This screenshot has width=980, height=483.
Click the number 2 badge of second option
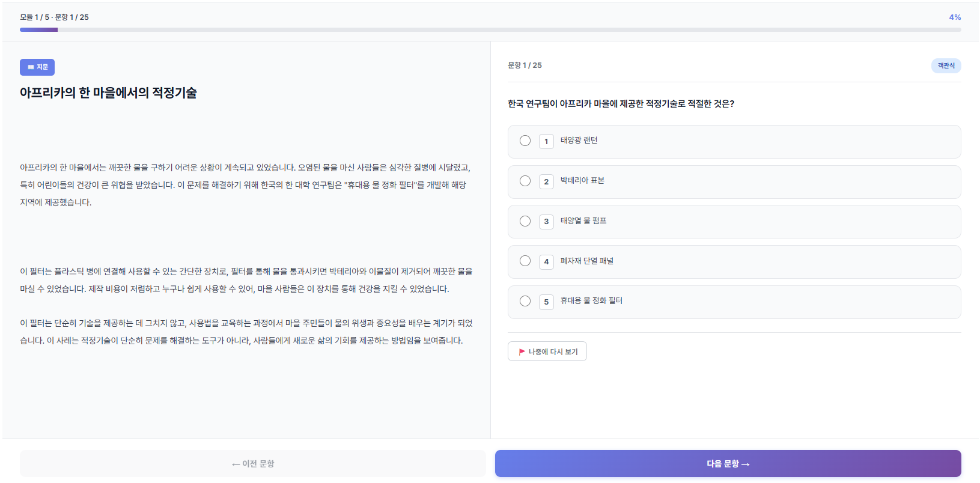pyautogui.click(x=546, y=181)
